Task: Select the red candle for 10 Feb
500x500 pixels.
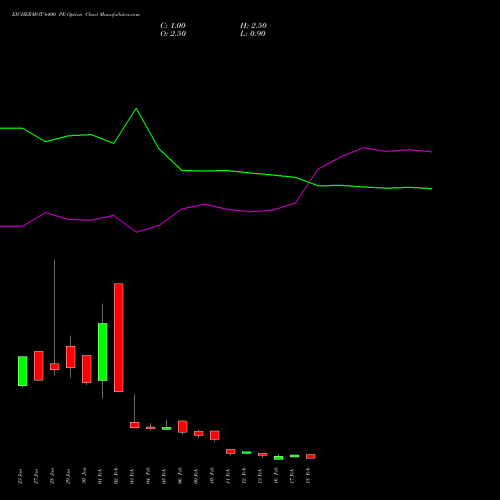Action: click(215, 435)
